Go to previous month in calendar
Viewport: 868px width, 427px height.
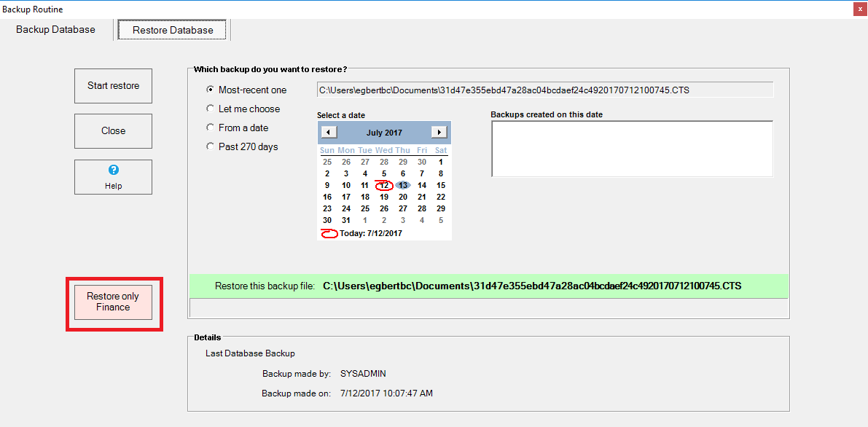pos(329,133)
